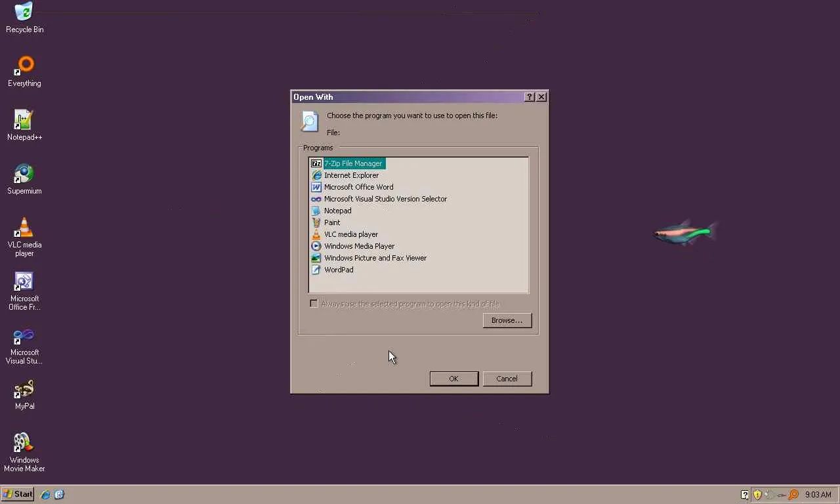Select the Microsoft Visual Studio desktop shortcut
840x504 pixels.
click(24, 345)
